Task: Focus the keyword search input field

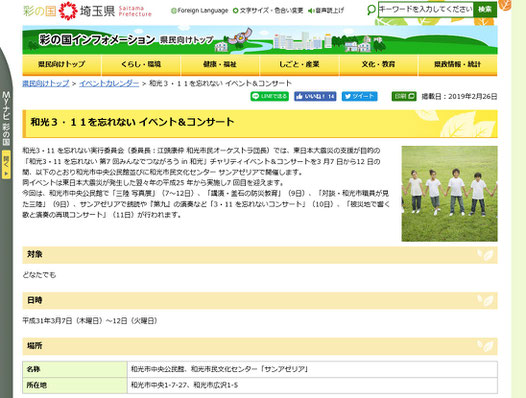Action: pos(426,9)
